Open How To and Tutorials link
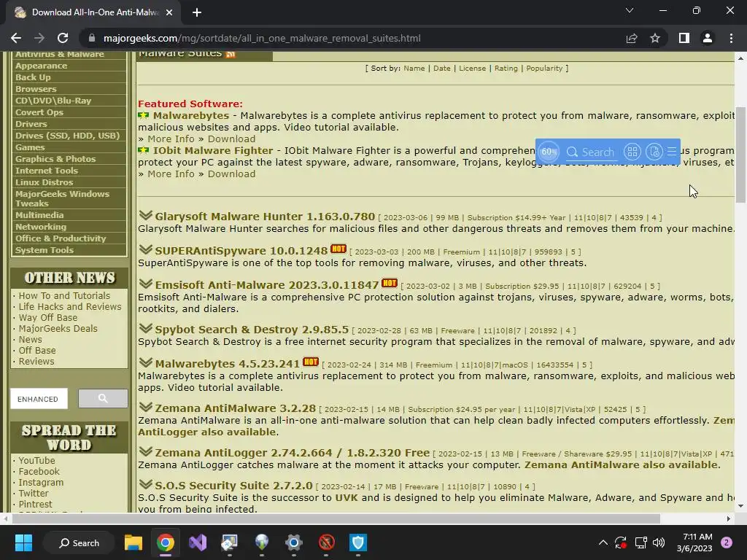 click(x=64, y=296)
